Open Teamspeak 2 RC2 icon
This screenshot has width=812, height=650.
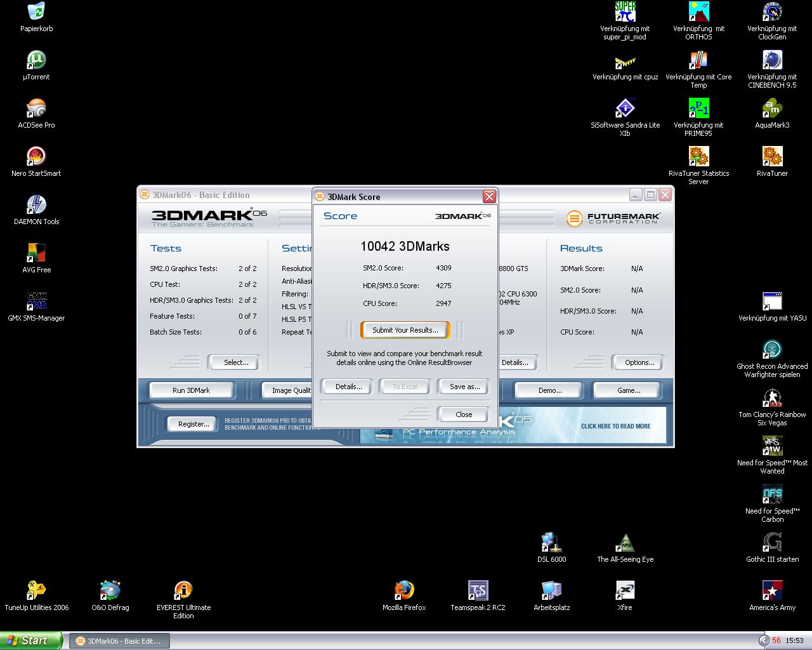[478, 591]
